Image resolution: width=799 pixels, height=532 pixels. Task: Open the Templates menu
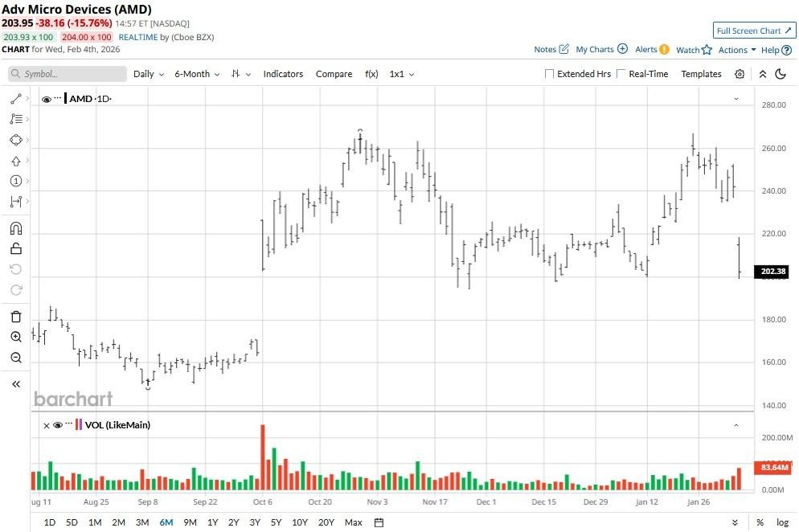point(701,74)
